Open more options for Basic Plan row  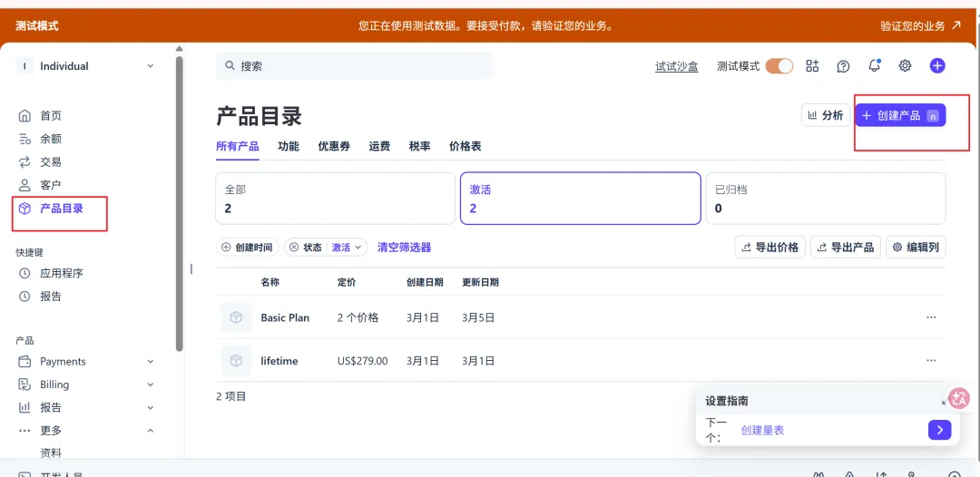point(931,317)
